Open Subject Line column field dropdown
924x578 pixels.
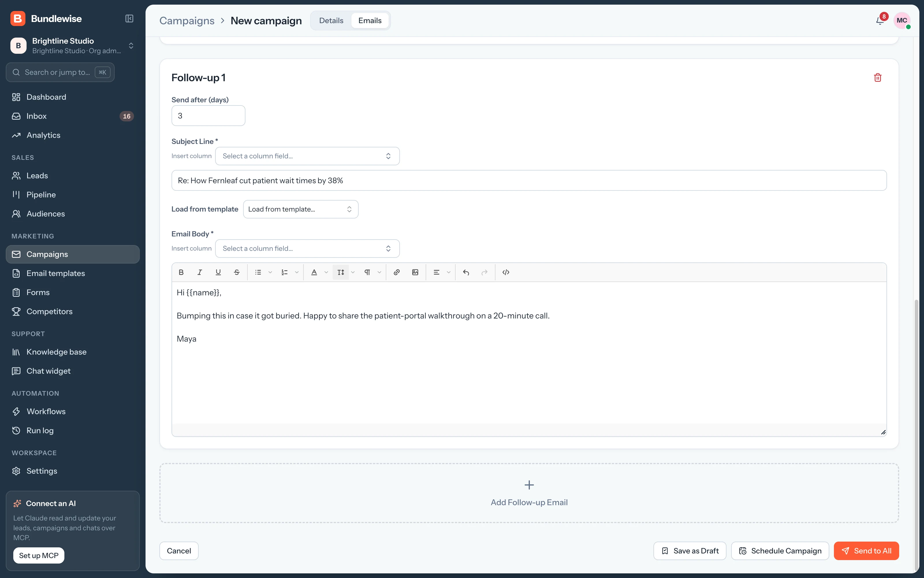pyautogui.click(x=307, y=156)
